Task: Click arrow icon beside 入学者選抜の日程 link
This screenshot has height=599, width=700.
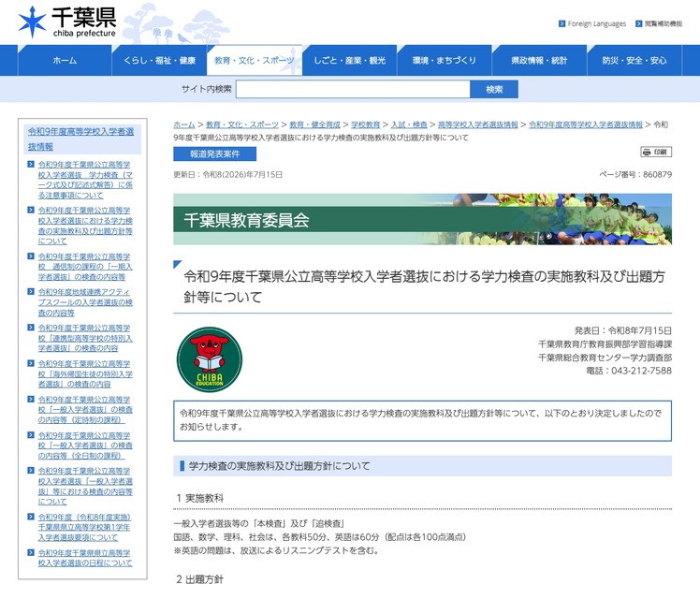Action: pyautogui.click(x=31, y=552)
